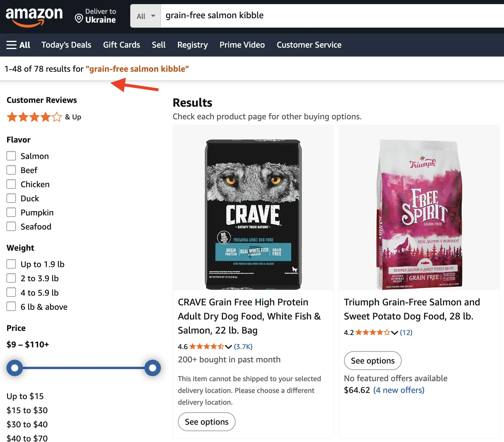Viewport: 504px width, 442px height.
Task: Open the 4 new offers link
Action: pyautogui.click(x=398, y=390)
